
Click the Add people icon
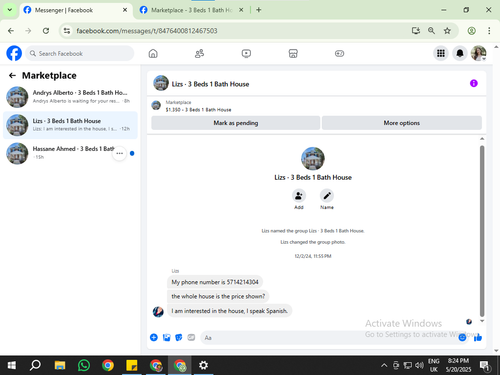(x=299, y=196)
